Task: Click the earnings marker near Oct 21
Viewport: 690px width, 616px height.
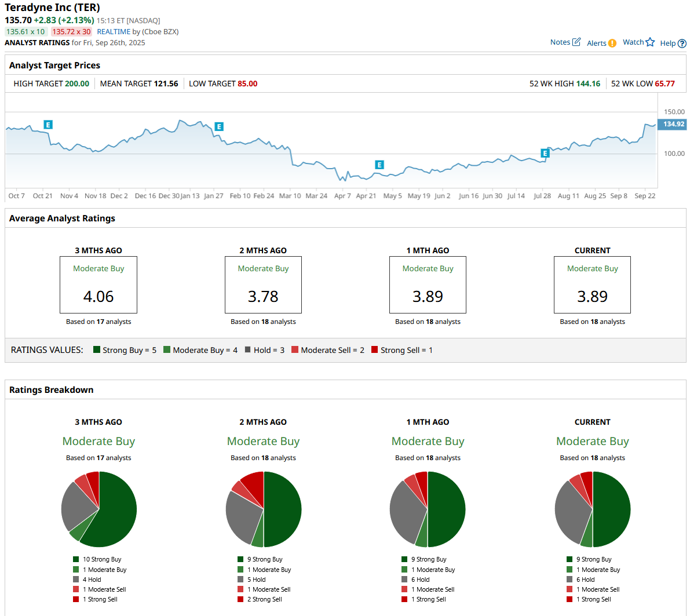Action: tap(48, 125)
